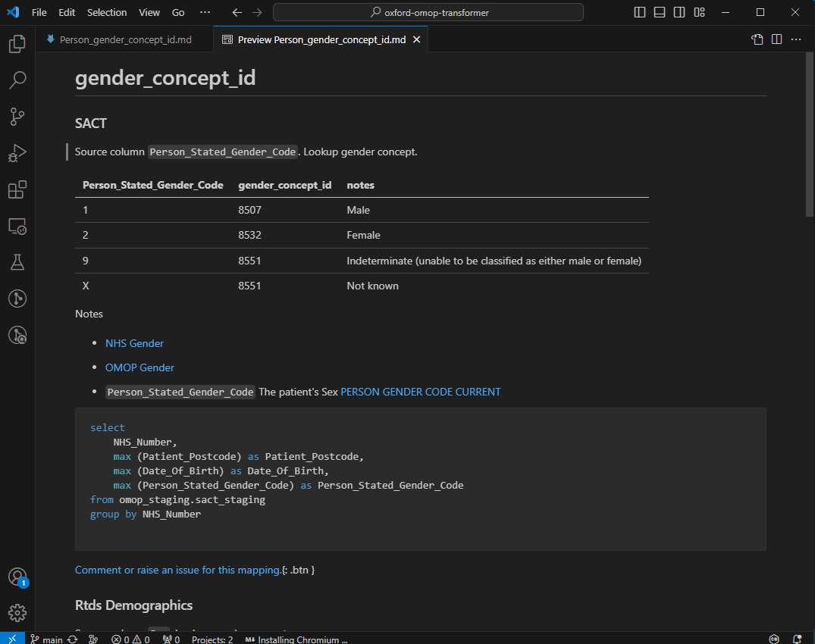This screenshot has height=644, width=815.
Task: Expand the title bar overflow menu (...)
Action: click(x=205, y=12)
